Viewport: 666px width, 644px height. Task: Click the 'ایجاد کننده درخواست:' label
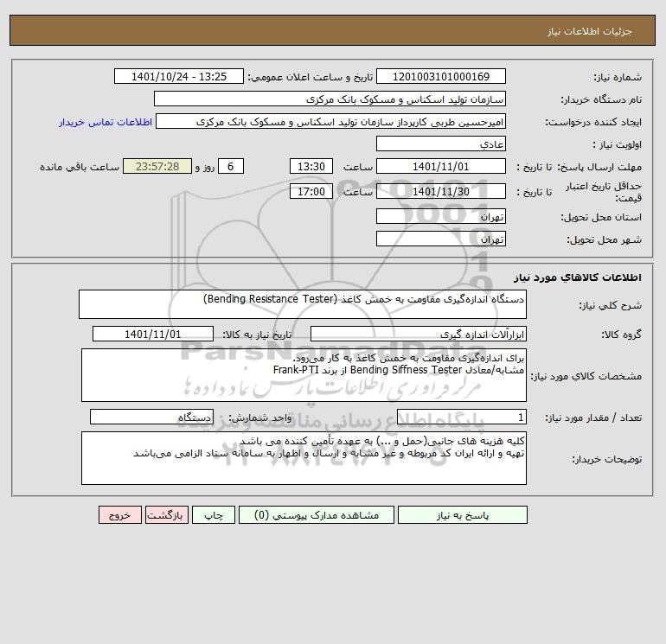[x=593, y=122]
